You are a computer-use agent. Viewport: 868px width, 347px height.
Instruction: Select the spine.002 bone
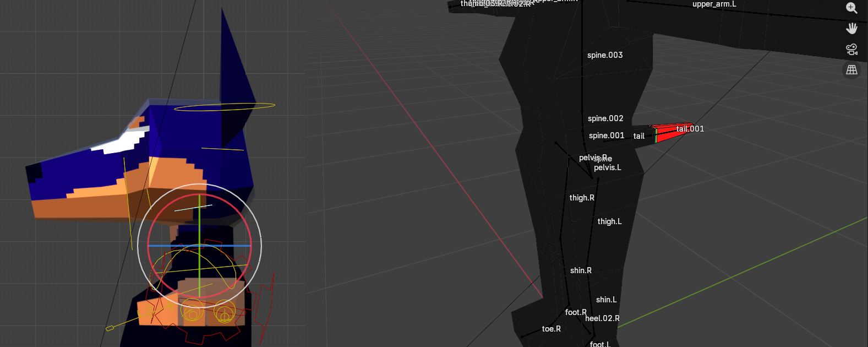[605, 118]
